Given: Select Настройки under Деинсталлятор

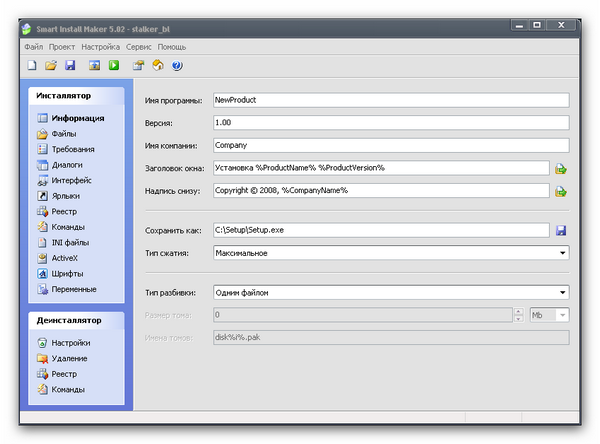Looking at the screenshot, I should [x=70, y=343].
